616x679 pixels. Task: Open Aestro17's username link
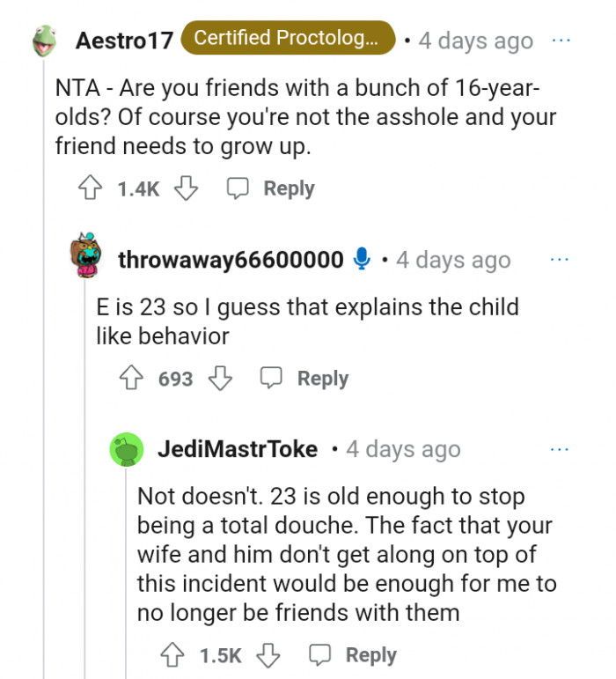point(123,41)
